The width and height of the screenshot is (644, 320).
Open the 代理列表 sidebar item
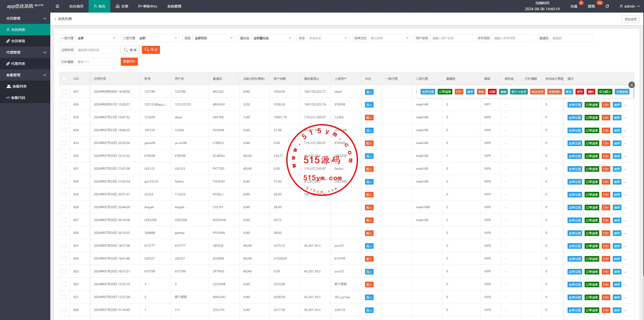tap(18, 64)
